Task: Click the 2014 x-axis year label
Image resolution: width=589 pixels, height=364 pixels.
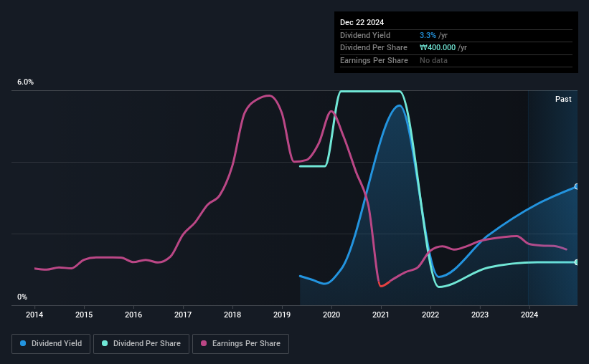Action: click(x=34, y=315)
